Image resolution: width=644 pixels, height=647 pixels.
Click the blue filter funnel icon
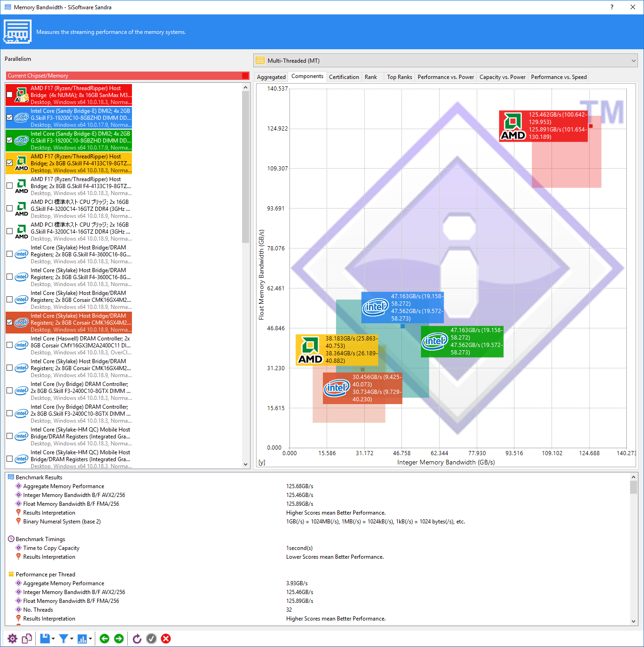(64, 639)
